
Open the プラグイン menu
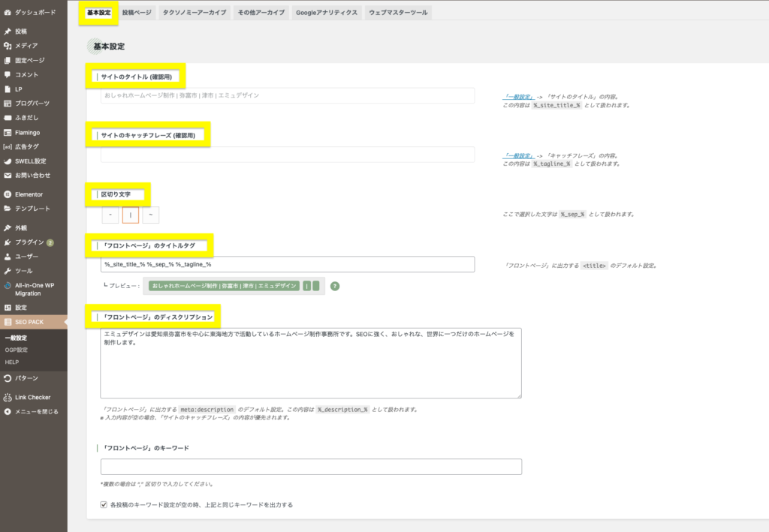[x=30, y=242]
